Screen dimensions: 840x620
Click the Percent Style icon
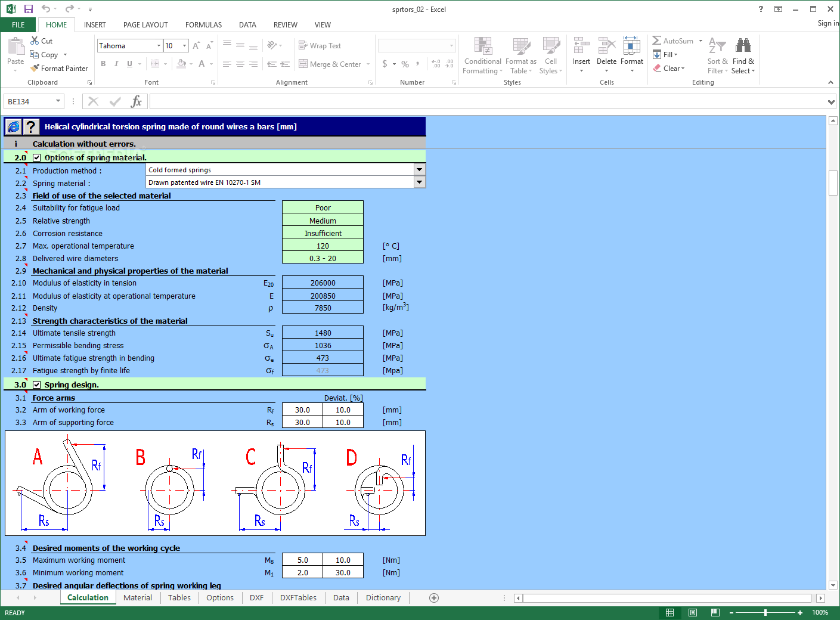405,64
